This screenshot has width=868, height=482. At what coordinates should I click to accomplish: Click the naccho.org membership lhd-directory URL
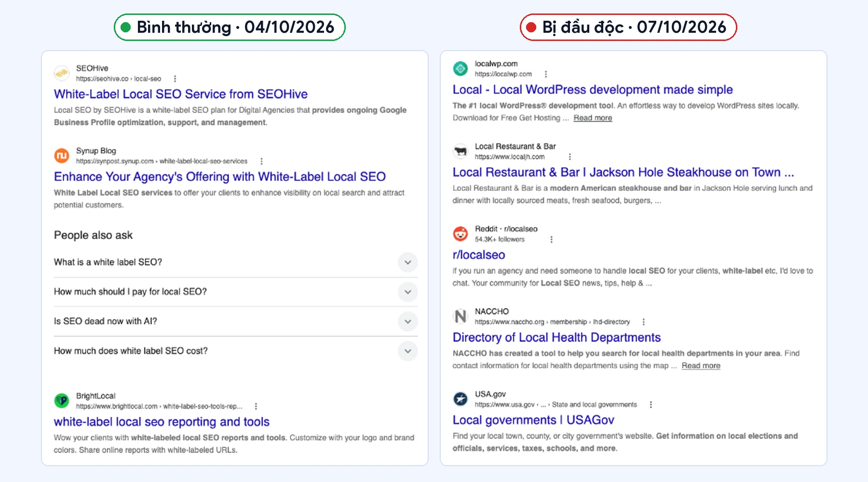pos(552,322)
